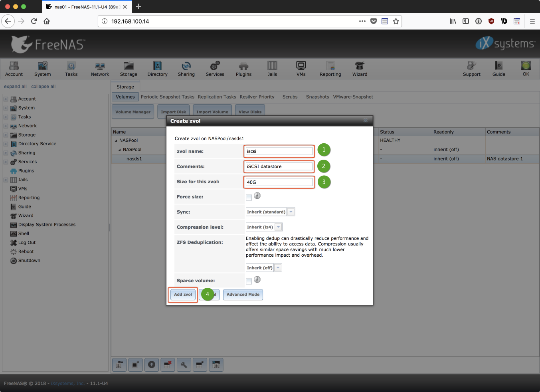Click the VMs toolbar icon

tap(301, 68)
